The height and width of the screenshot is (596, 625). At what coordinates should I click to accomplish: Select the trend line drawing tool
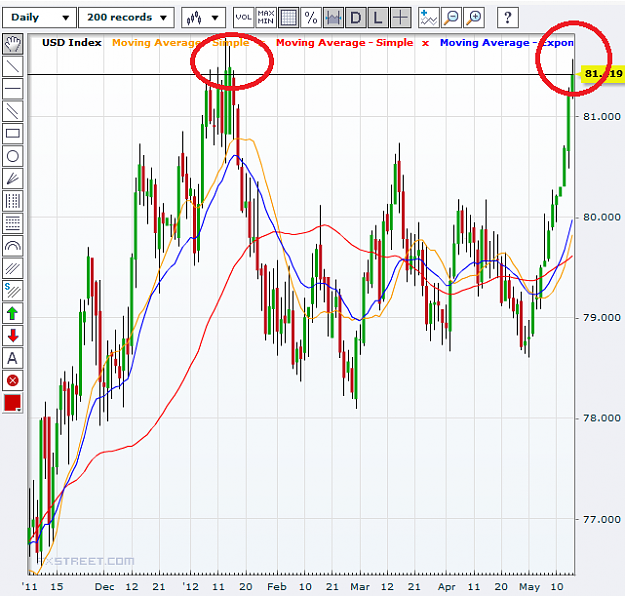click(12, 66)
